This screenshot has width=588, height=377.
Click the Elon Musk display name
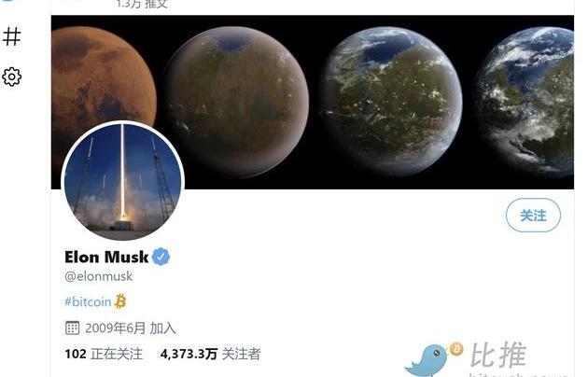(106, 257)
